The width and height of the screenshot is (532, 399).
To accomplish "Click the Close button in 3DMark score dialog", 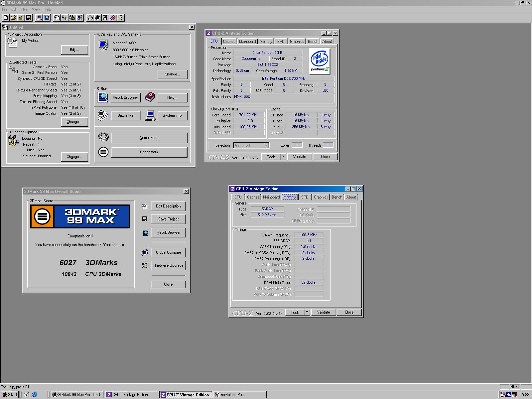I will (x=168, y=284).
